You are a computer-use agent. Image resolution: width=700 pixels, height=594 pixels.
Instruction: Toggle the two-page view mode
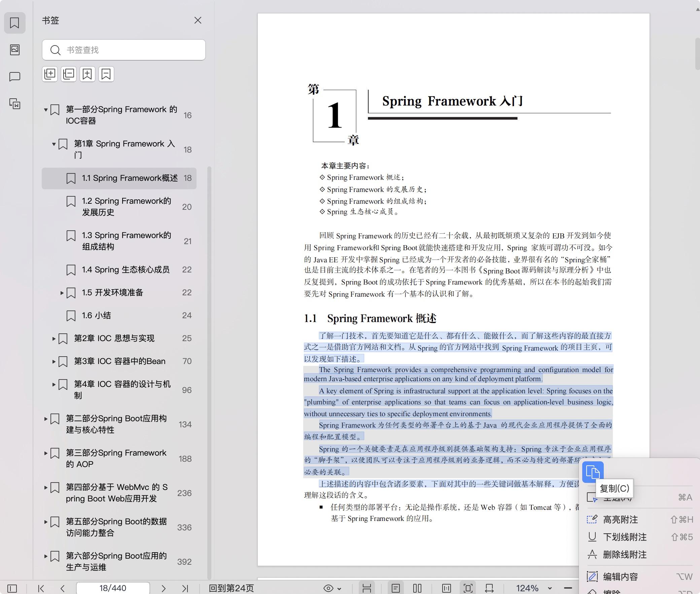point(417,588)
